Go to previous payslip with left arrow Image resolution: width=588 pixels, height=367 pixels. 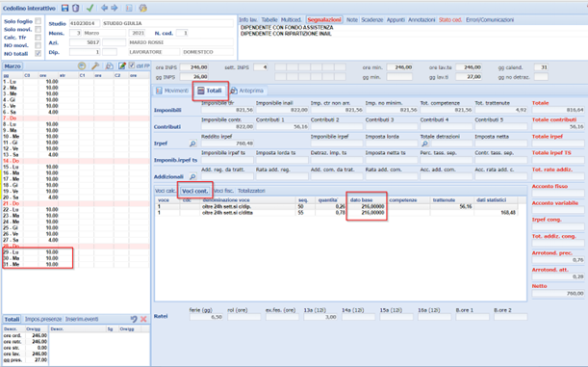tap(104, 8)
